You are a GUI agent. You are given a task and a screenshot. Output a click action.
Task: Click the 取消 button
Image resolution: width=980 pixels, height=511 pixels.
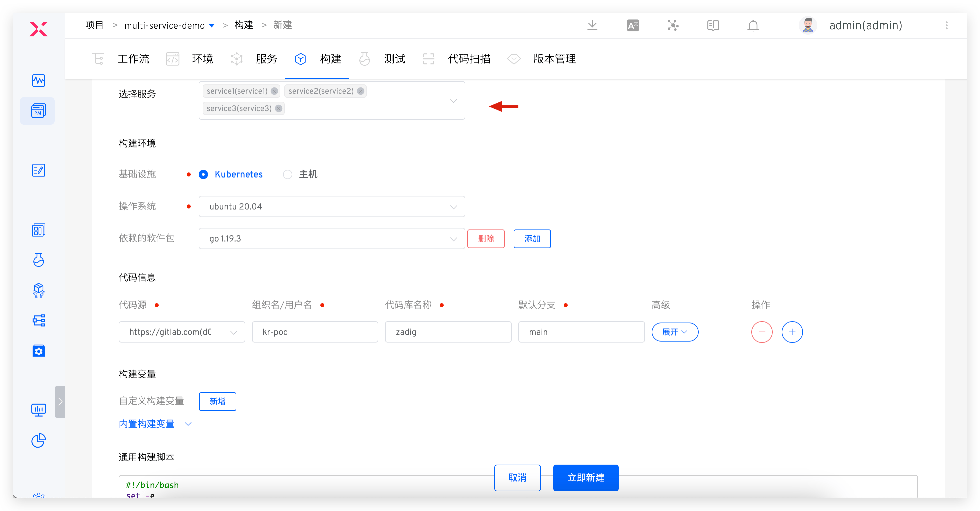click(517, 478)
